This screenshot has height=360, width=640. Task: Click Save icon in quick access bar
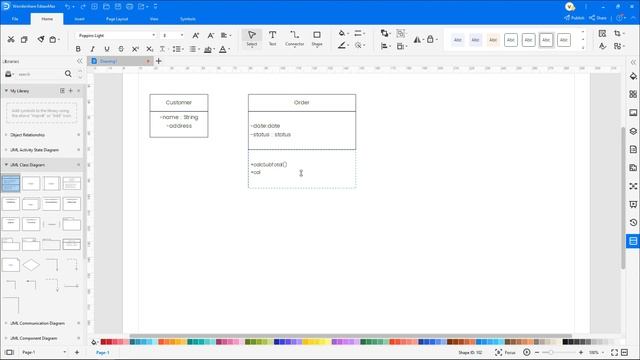pyautogui.click(x=118, y=7)
